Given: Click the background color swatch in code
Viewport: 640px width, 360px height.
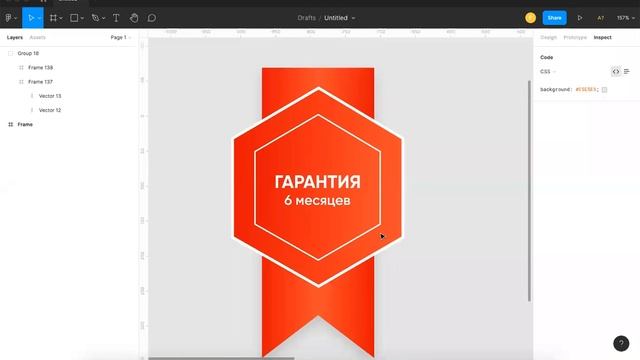Looking at the screenshot, I should [604, 90].
